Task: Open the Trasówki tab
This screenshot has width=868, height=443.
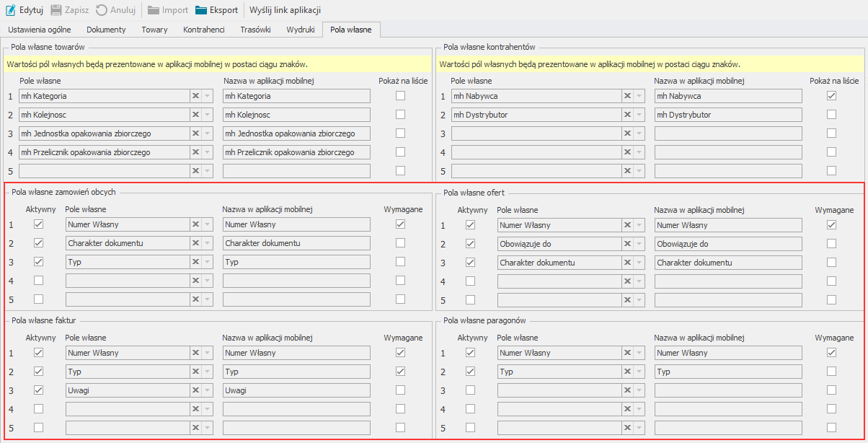Action: 255,30
